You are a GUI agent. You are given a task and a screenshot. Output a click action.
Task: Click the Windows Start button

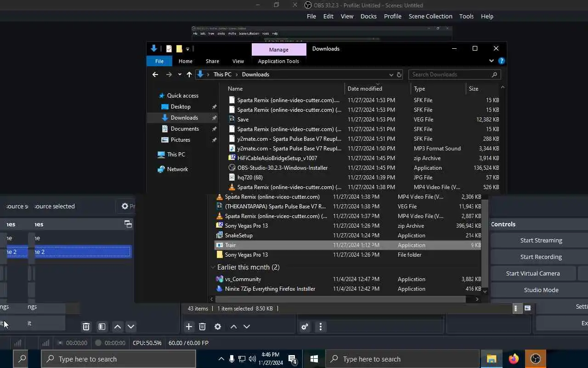point(314,359)
